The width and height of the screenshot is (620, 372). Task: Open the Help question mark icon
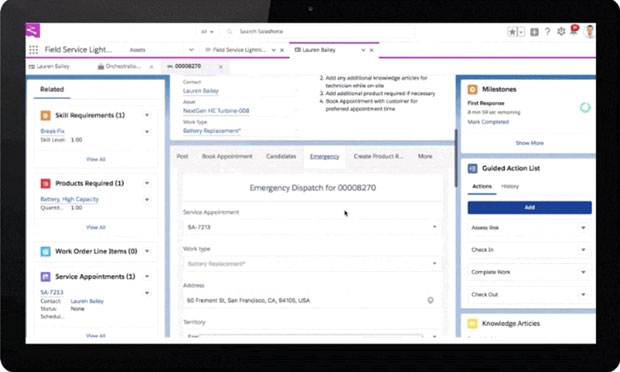[548, 32]
